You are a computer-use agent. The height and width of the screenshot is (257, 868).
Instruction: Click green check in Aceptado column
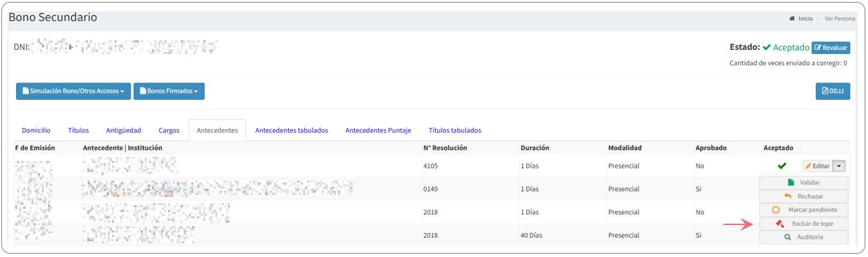(x=781, y=166)
